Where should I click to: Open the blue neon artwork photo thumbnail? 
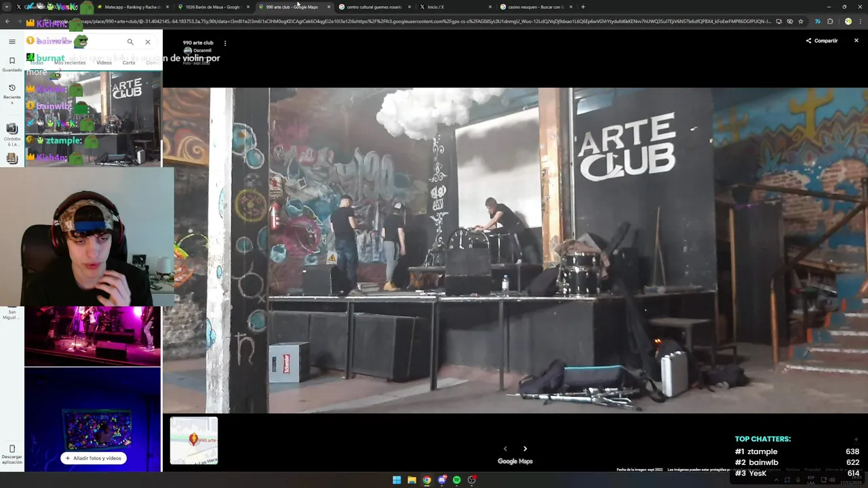[x=93, y=420]
